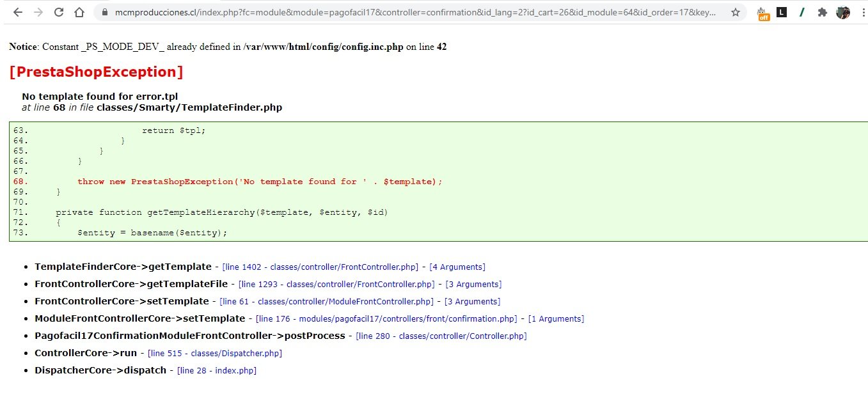The width and height of the screenshot is (868, 399).
Task: Click the browser forward arrow
Action: click(38, 12)
